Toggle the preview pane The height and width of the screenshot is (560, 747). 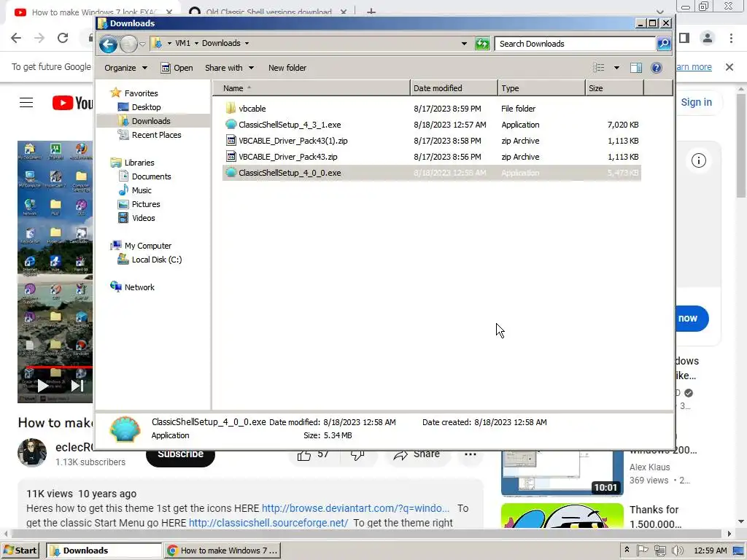point(636,68)
